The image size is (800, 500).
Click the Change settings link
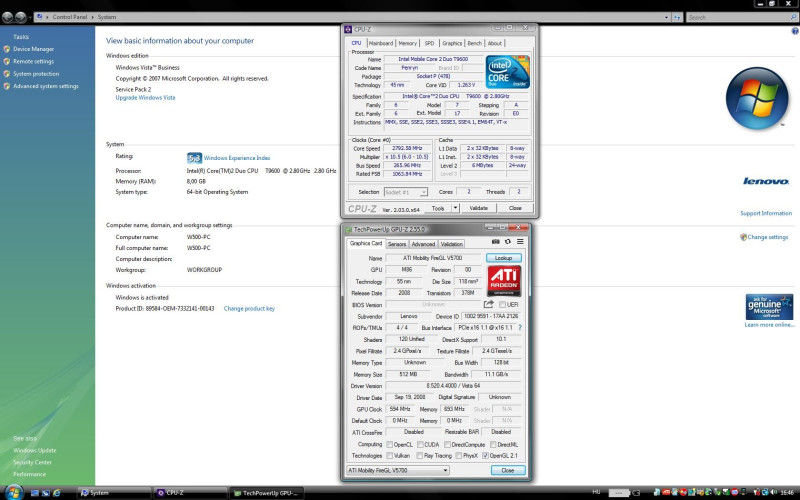pos(767,237)
